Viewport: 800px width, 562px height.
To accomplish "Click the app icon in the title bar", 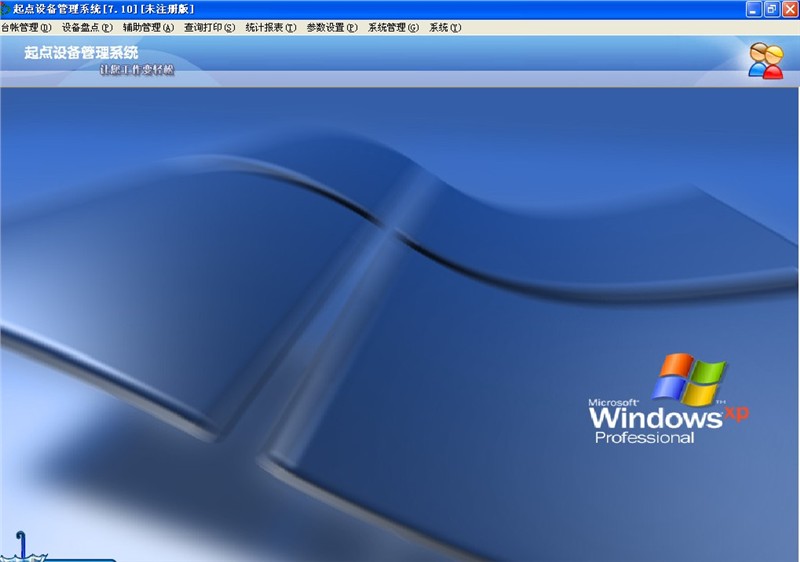I will 6,9.
